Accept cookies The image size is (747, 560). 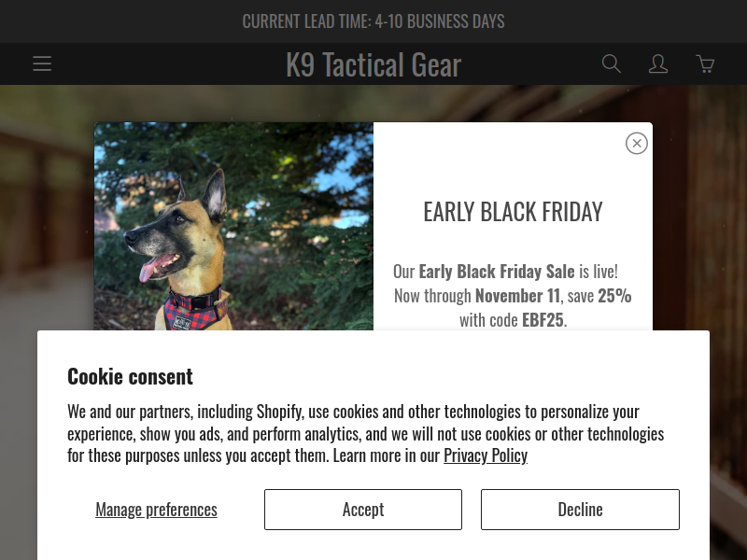[363, 510]
